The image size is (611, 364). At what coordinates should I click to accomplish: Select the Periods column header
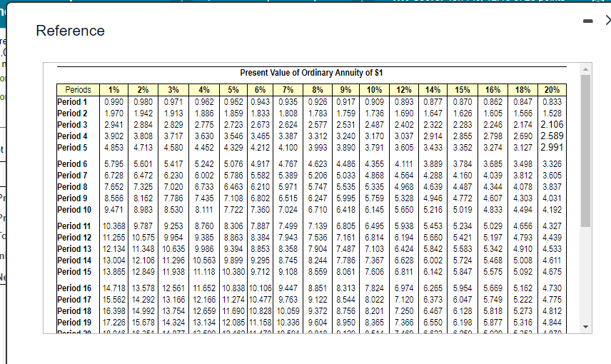tap(78, 90)
